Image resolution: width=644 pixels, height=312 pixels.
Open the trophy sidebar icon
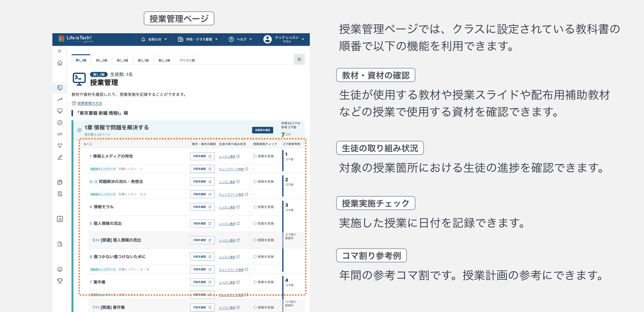60,281
